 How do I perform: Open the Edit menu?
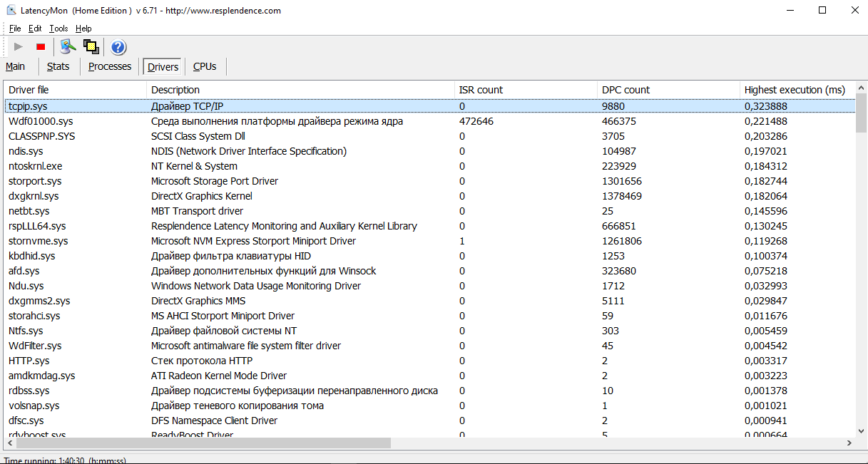tap(35, 29)
